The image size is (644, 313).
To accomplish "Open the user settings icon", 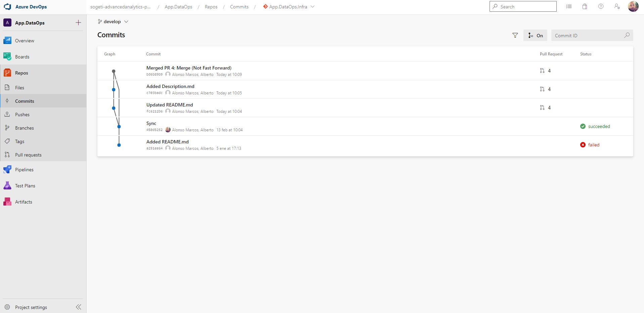I will [x=617, y=6].
